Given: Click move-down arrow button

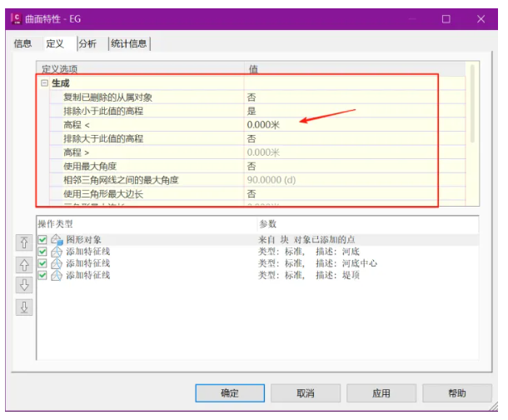Looking at the screenshot, I should coord(24,285).
